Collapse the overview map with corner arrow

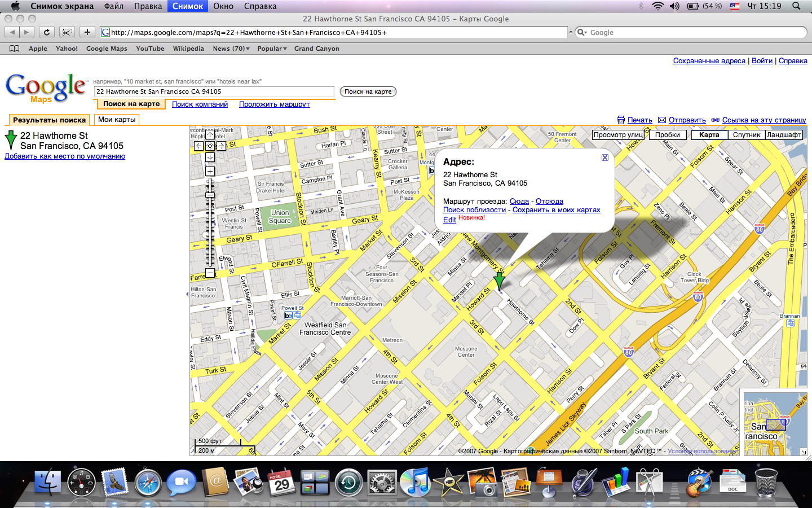803,452
